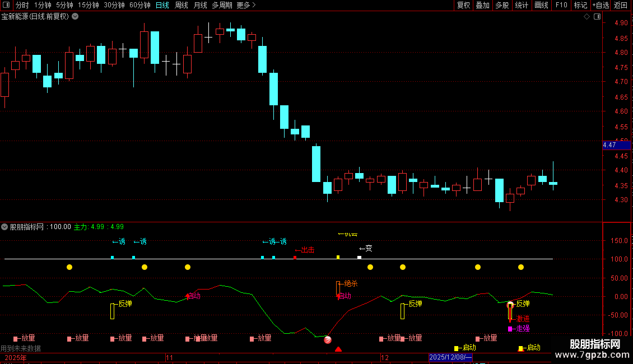
Task: Switch to 月线 monthly chart
Action: click(x=200, y=5)
